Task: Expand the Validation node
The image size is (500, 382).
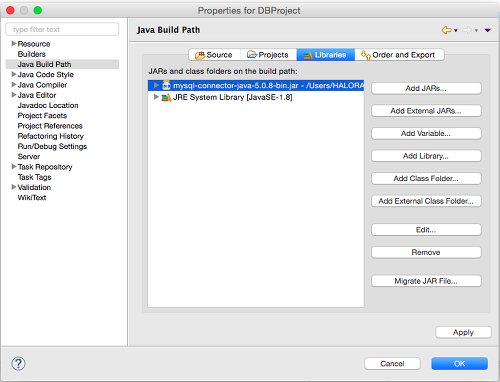Action: click(x=14, y=187)
